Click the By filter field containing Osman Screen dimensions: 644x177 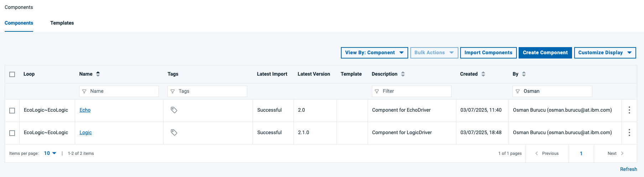point(552,91)
